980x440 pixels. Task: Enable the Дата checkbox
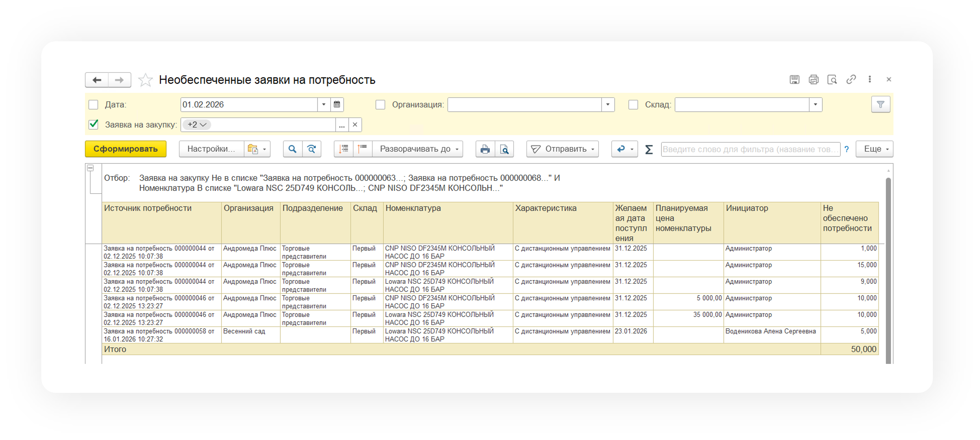coord(94,104)
